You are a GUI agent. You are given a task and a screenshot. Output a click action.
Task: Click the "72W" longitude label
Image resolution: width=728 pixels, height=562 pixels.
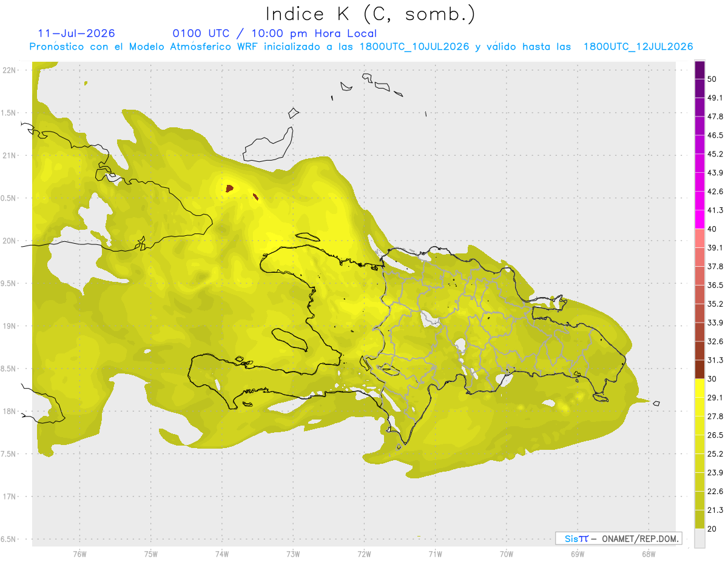pos(364,554)
